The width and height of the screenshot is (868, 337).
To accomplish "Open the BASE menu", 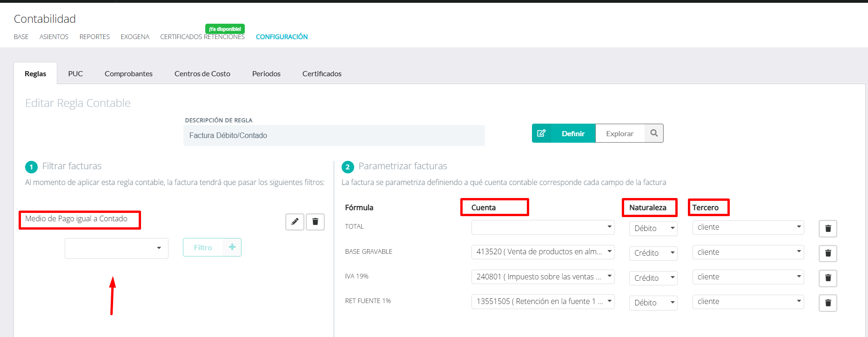I will click(21, 37).
